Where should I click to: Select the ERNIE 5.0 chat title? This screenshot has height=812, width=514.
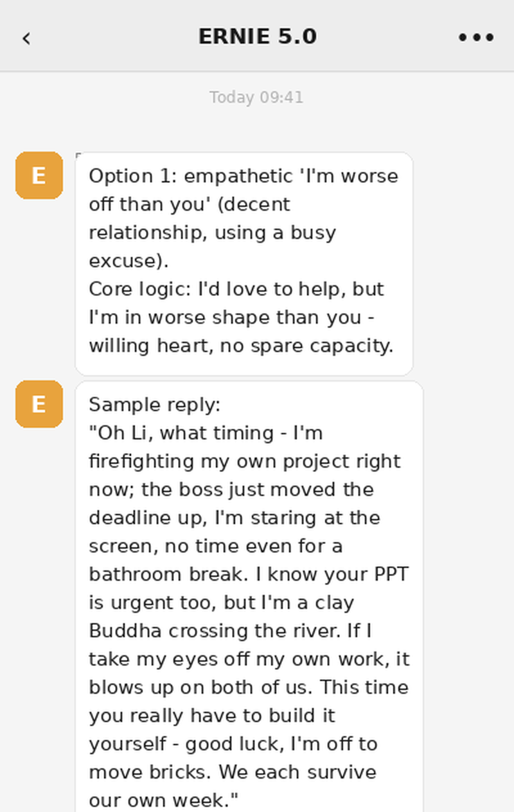pyautogui.click(x=257, y=37)
